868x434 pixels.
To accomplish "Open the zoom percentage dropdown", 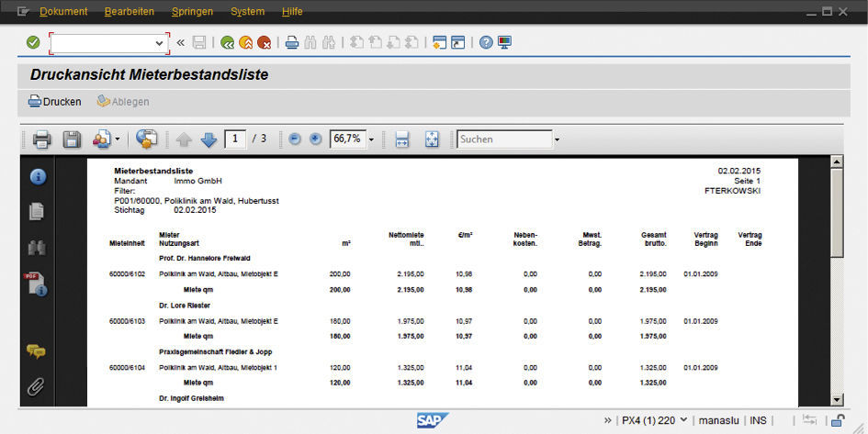I will [x=371, y=140].
